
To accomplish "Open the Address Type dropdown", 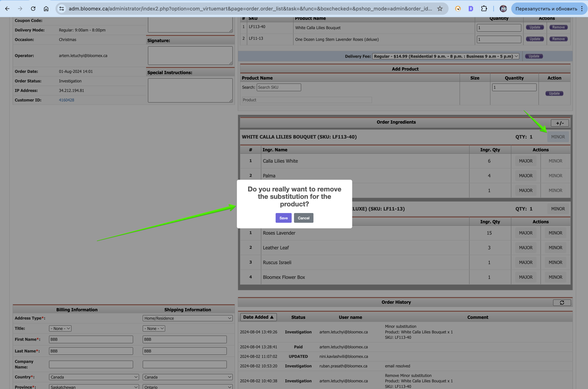I will click(188, 318).
